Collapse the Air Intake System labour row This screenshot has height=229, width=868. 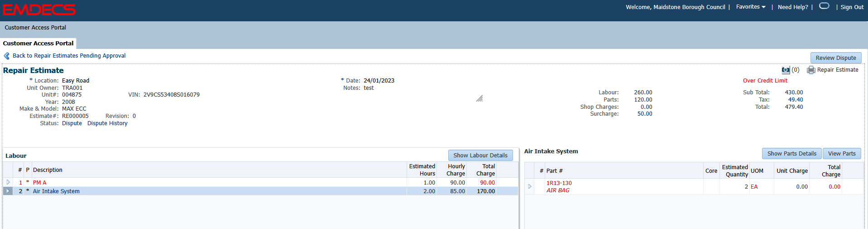tap(8, 191)
